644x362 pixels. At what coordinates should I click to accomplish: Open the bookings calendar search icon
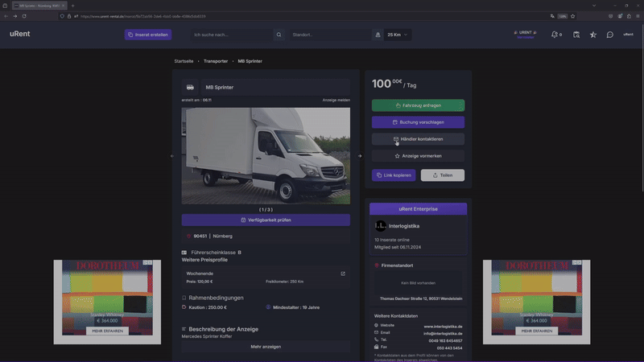point(576,35)
